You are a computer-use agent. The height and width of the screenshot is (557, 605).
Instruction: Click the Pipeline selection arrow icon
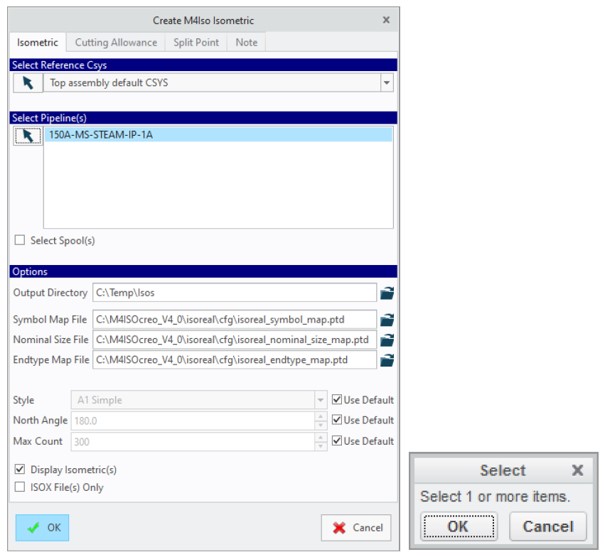28,136
